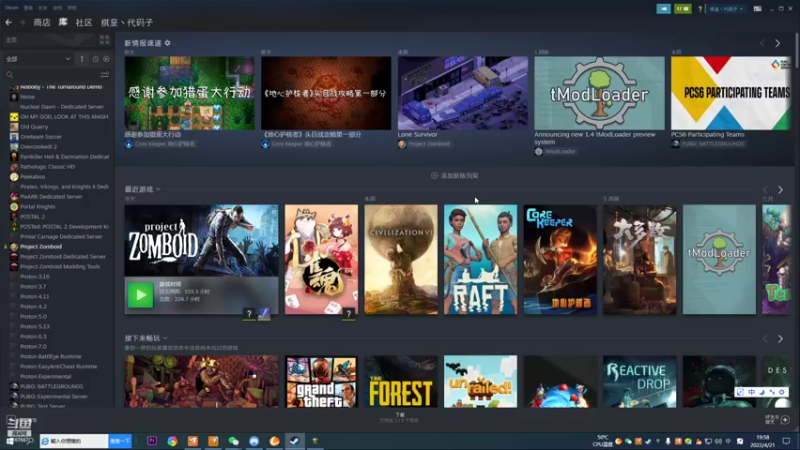This screenshot has width=800, height=450.
Task: Open the green friends notification button
Action: (683, 9)
